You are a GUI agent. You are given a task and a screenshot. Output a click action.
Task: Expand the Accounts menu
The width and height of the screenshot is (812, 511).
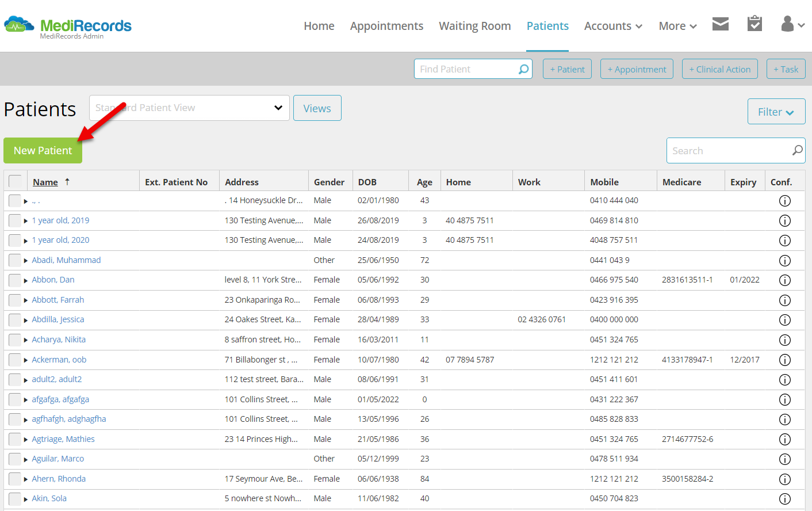pyautogui.click(x=613, y=26)
